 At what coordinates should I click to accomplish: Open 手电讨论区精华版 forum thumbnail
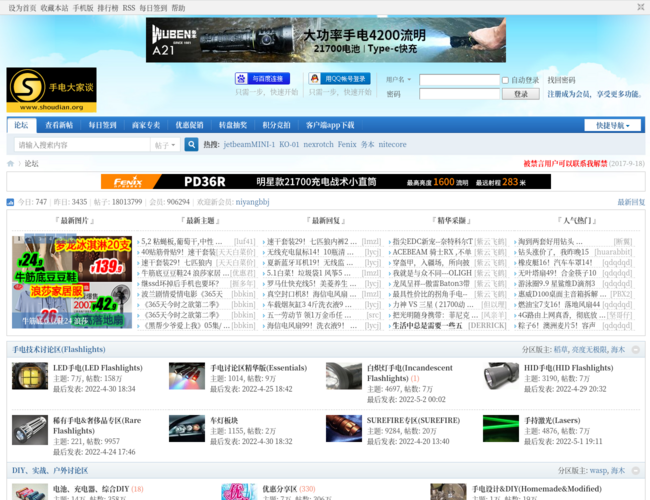[x=187, y=376]
